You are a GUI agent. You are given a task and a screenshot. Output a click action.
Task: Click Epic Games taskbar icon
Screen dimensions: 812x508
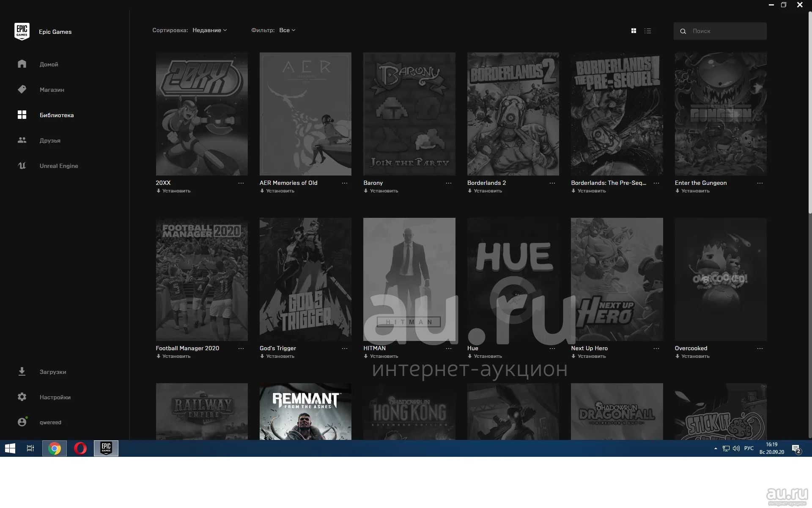[x=106, y=448]
